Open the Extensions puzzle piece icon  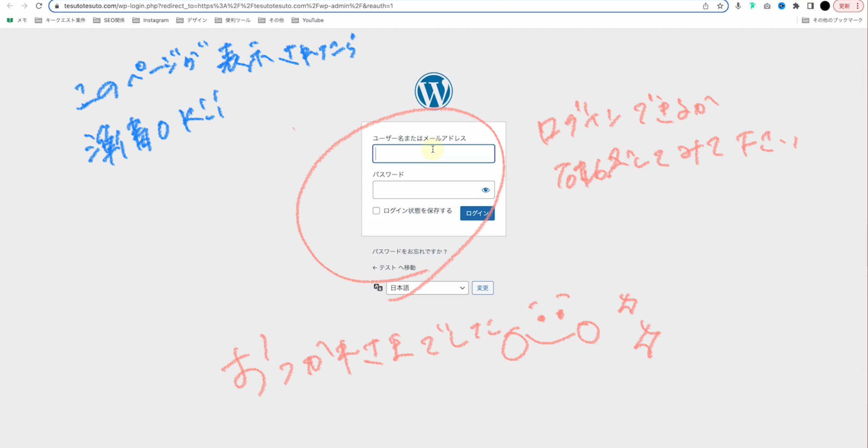796,6
